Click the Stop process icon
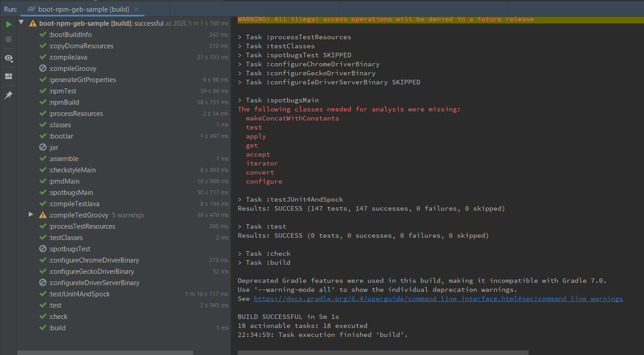 pos(8,38)
